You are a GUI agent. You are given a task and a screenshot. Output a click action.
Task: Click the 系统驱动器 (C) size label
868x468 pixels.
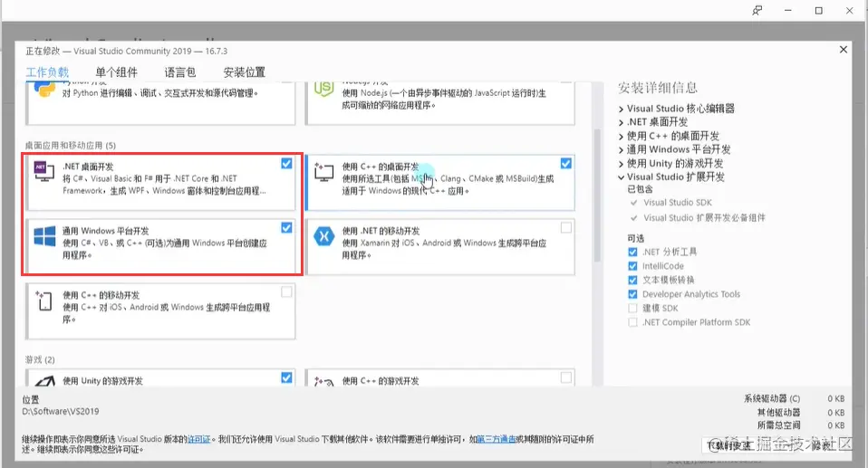pos(772,398)
